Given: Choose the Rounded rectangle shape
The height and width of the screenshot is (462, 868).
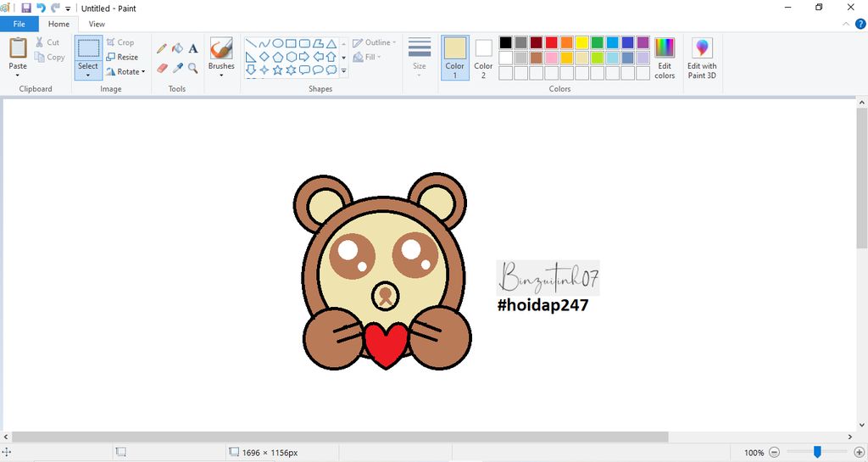Looking at the screenshot, I should tap(304, 43).
